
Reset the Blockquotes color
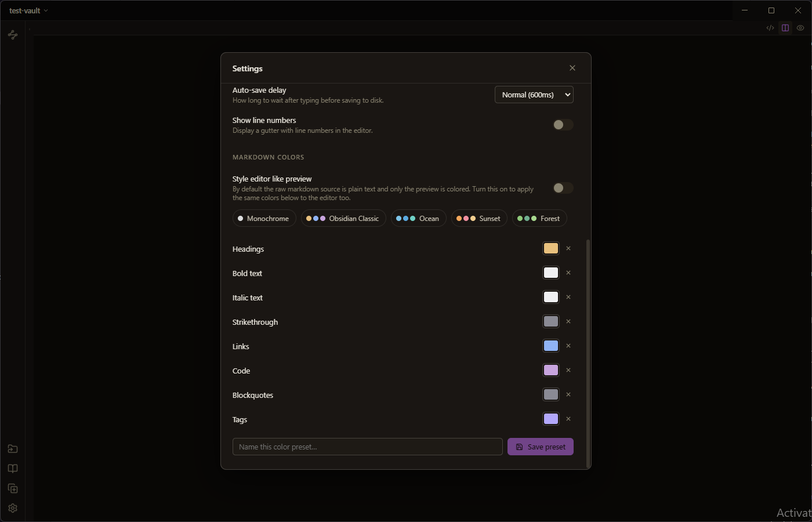point(568,394)
